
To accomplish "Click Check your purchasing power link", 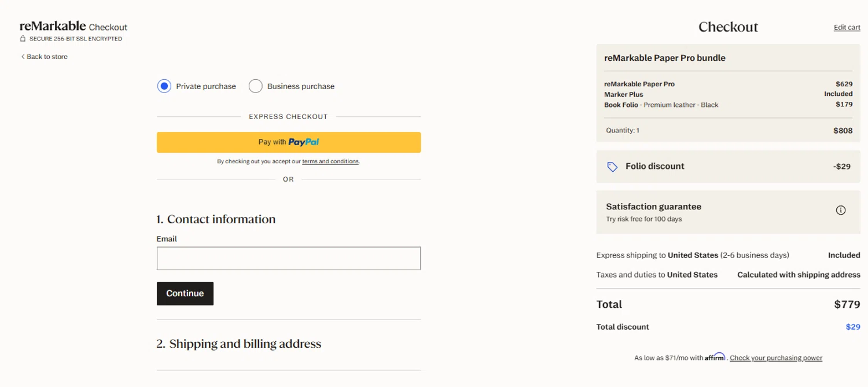I will tap(775, 358).
